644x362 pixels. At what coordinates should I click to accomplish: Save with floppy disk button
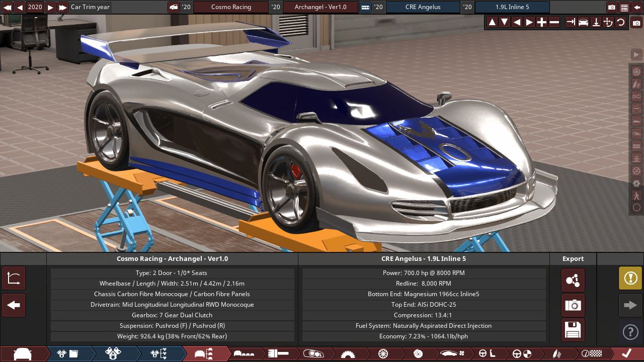click(573, 330)
